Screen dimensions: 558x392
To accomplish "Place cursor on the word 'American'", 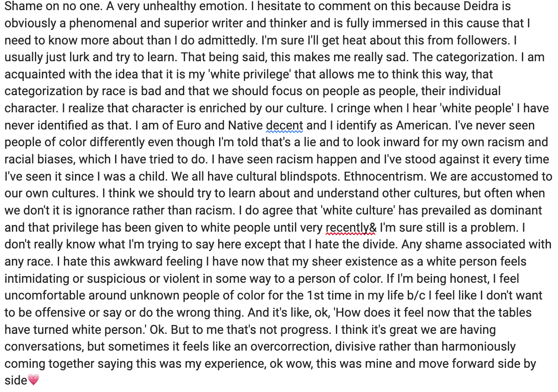I will (422, 126).
